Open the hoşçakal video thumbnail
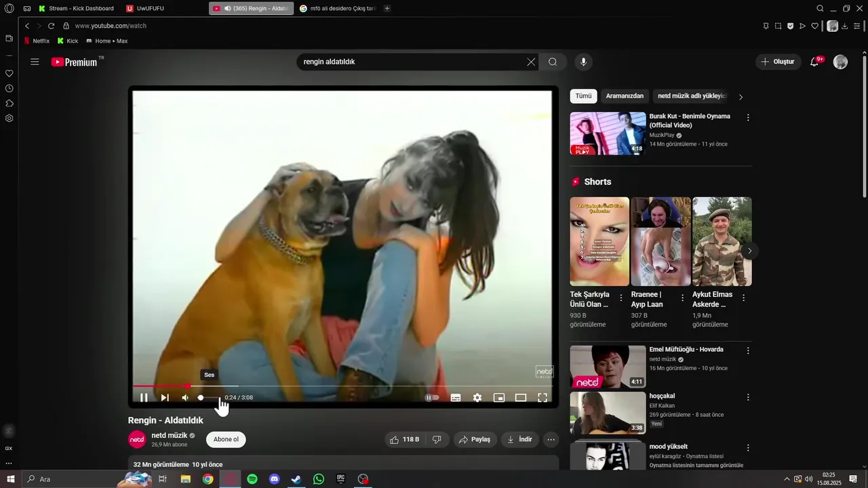 pos(608,413)
